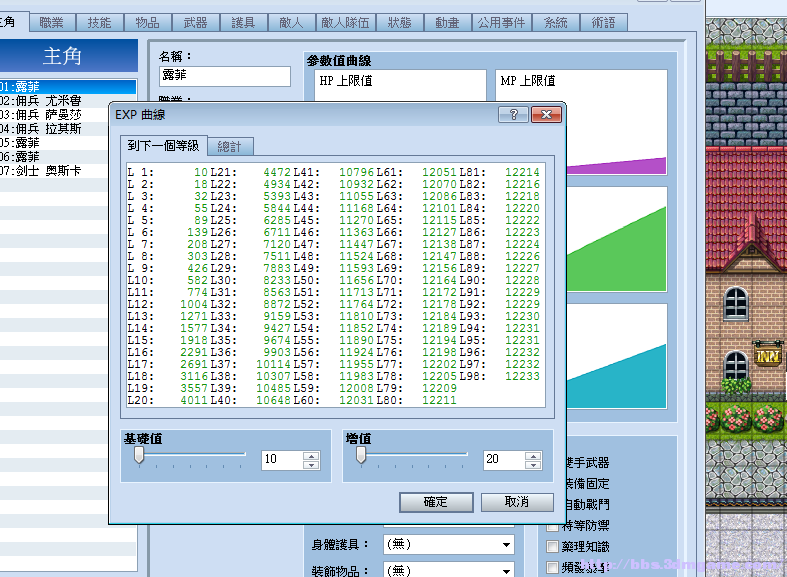Open the 動畫 database tab
The height and width of the screenshot is (577, 787).
[x=447, y=23]
